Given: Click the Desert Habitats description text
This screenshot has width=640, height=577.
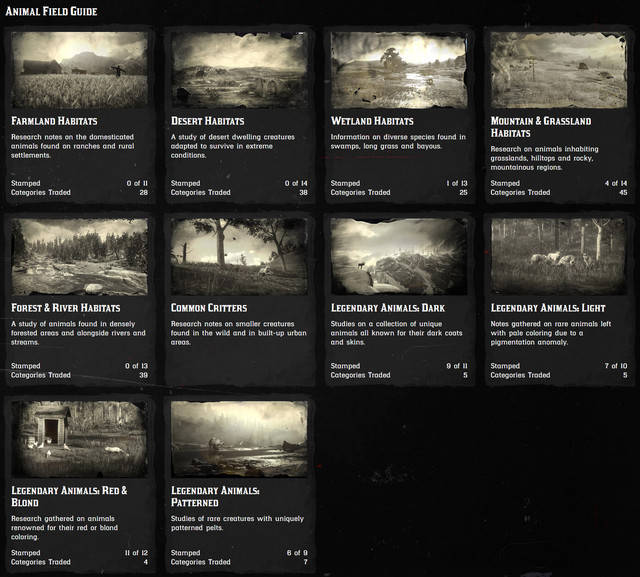Looking at the screenshot, I should [x=233, y=146].
